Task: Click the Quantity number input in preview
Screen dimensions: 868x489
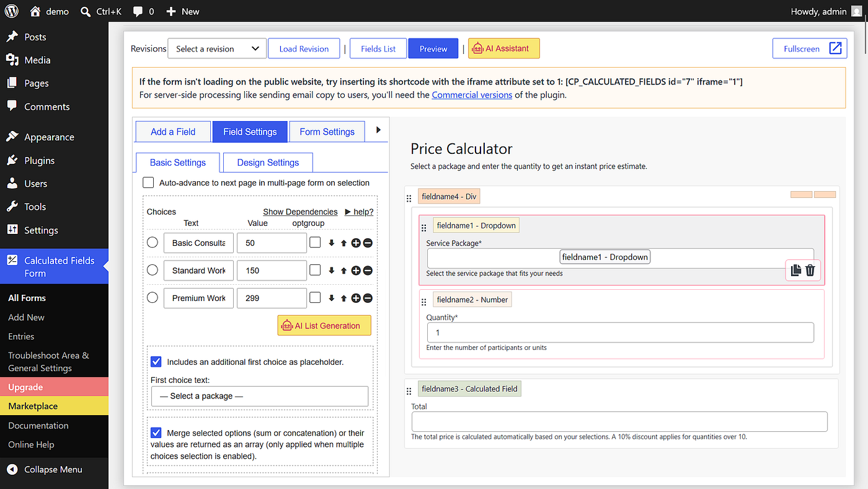Action: (x=620, y=333)
